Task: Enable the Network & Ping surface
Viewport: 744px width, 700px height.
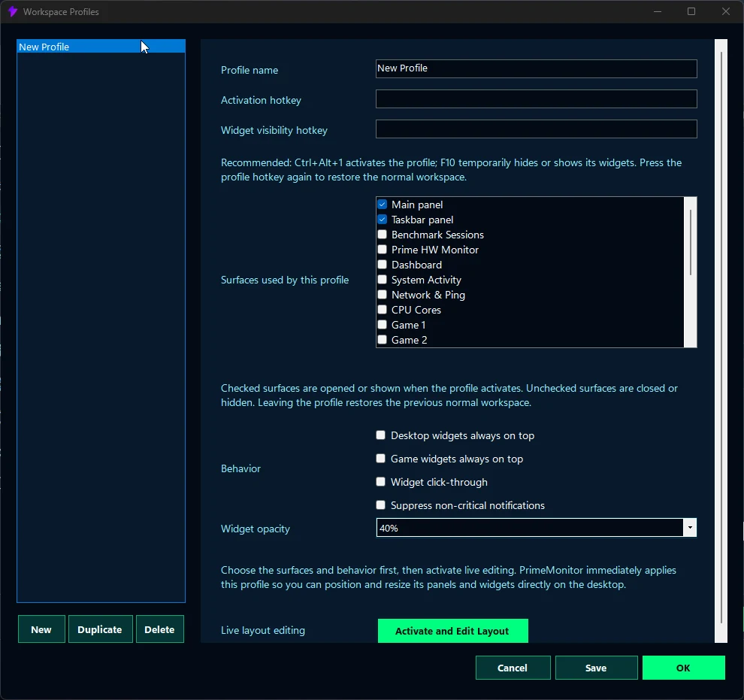Action: click(x=382, y=295)
